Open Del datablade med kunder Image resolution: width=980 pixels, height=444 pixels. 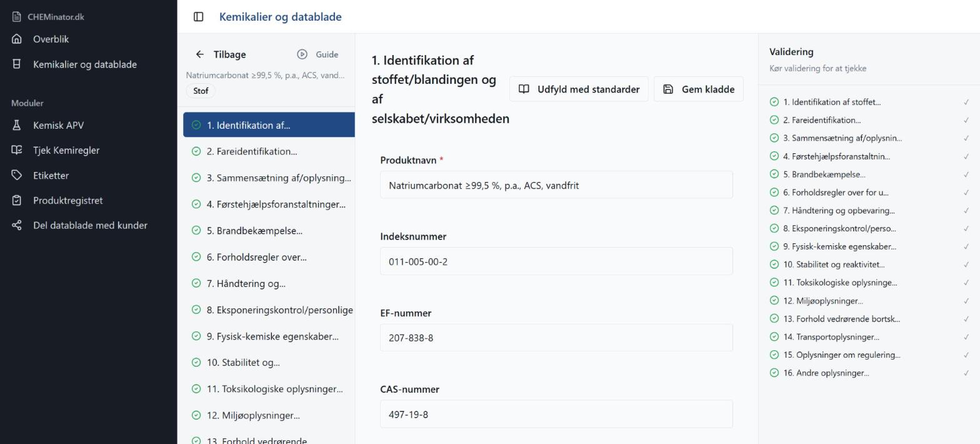[88, 225]
